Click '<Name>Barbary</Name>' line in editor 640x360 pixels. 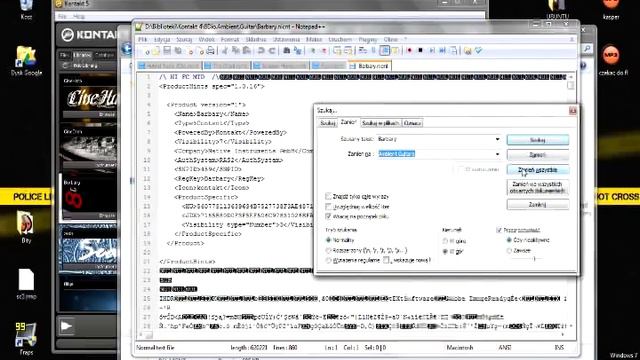[x=211, y=114]
